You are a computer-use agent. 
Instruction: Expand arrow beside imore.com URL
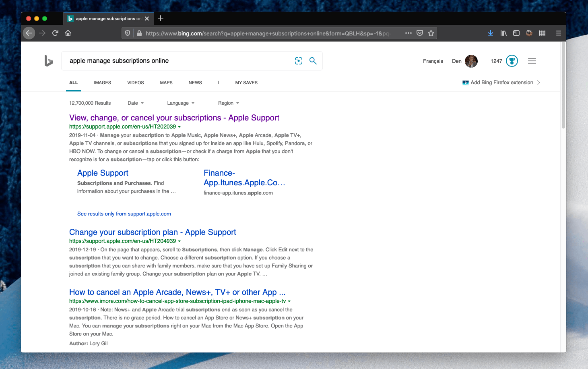[289, 301]
